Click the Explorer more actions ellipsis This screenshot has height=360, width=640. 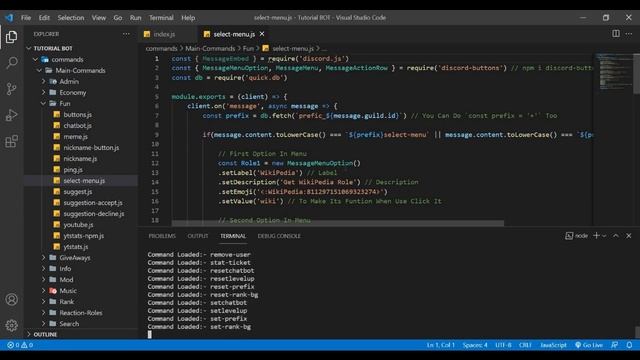tap(126, 34)
